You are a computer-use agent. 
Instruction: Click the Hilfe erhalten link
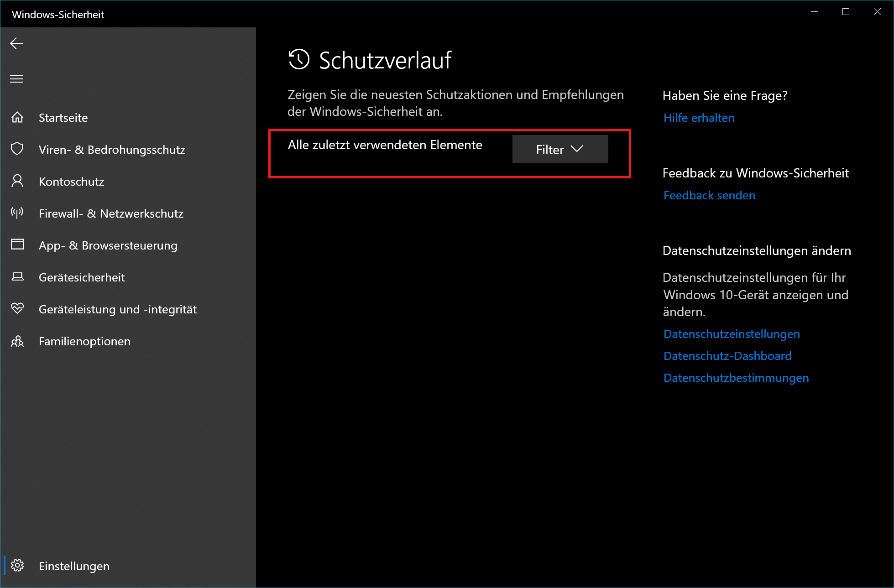point(699,118)
